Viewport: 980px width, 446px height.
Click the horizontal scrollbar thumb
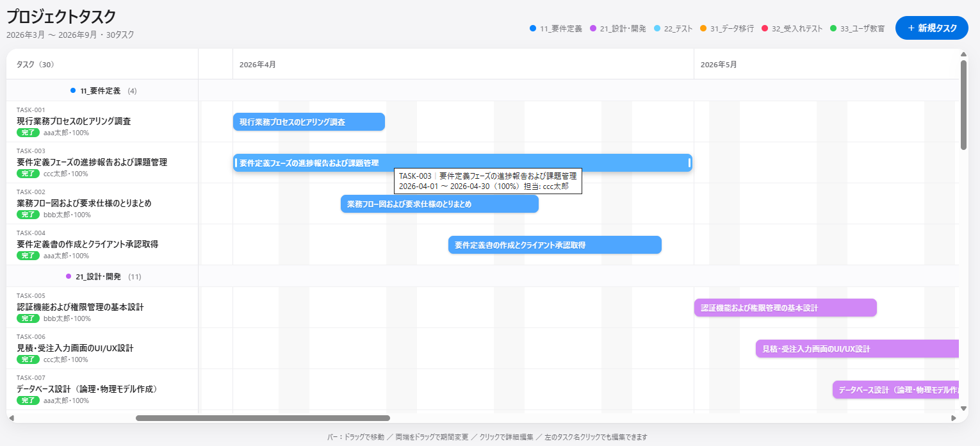tap(263, 418)
